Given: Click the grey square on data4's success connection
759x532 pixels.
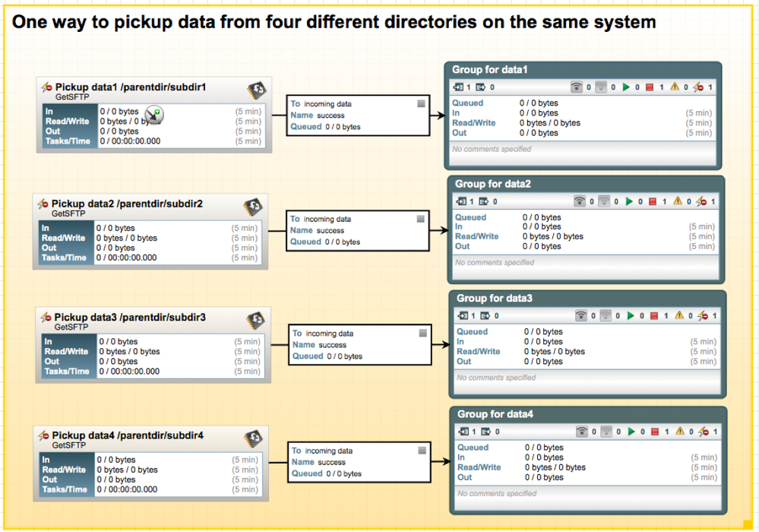Looking at the screenshot, I should pos(420,450).
